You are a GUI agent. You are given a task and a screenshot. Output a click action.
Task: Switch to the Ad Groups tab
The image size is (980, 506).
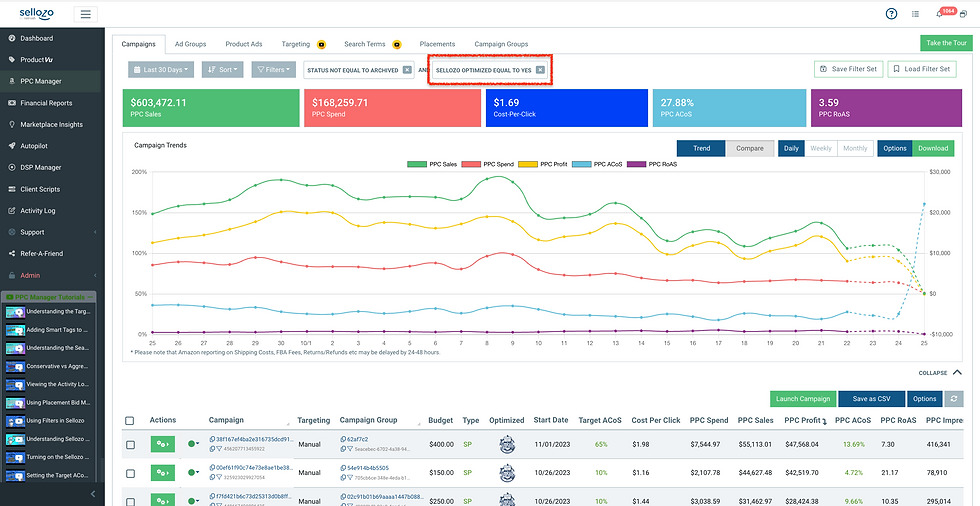tap(190, 44)
